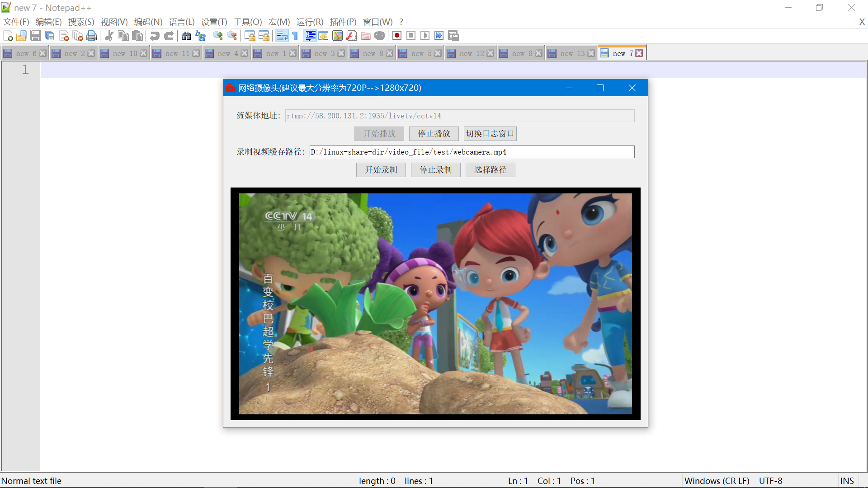Screen dimensions: 868x488
Task: Click the red Record Macro icon
Action: point(397,36)
